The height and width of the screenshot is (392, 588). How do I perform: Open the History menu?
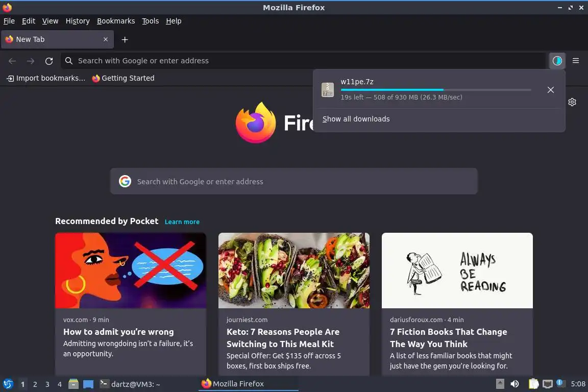point(78,21)
